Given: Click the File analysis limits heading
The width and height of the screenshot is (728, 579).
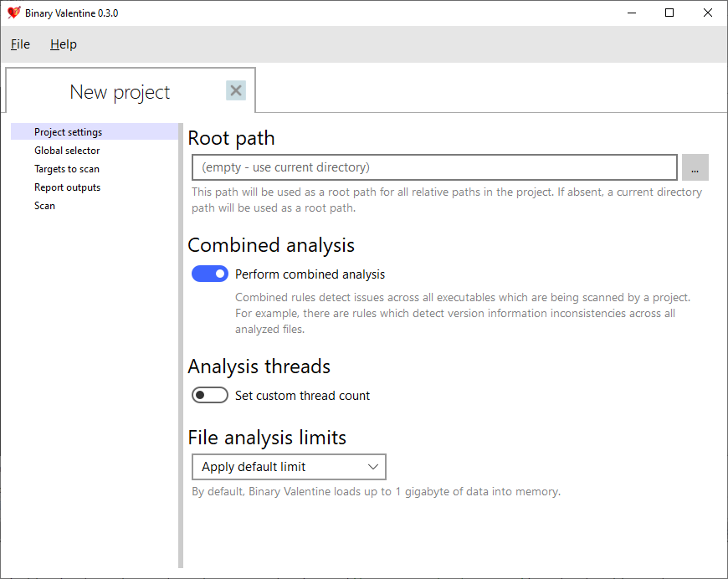Looking at the screenshot, I should point(267,438).
